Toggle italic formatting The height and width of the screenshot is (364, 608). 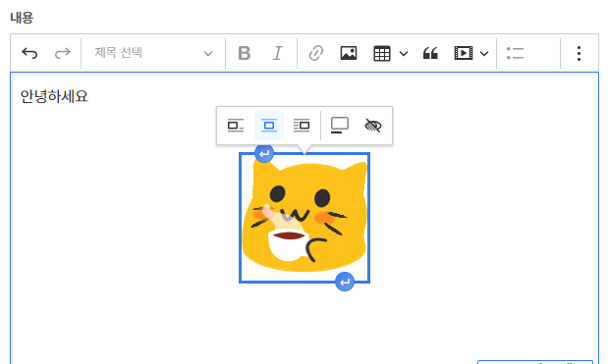(277, 53)
